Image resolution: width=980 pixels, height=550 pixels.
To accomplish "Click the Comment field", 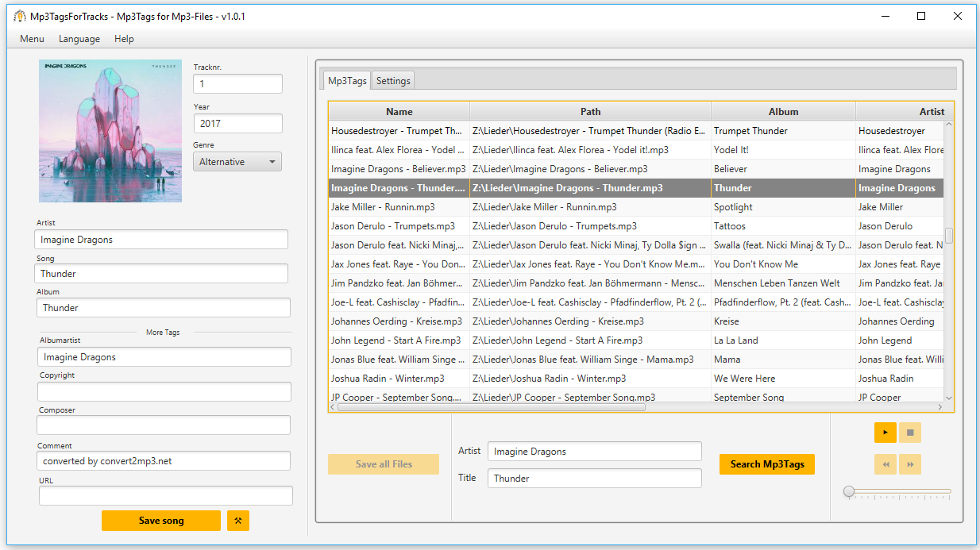I will pyautogui.click(x=164, y=461).
